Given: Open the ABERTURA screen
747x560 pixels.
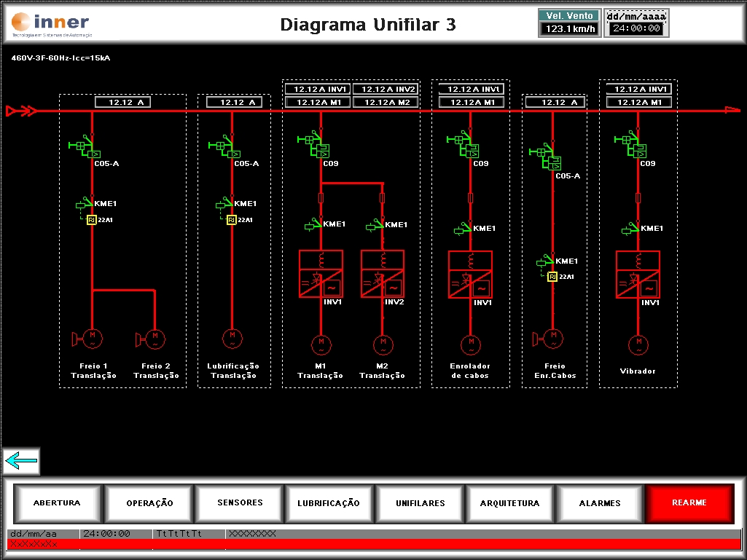Looking at the screenshot, I should (57, 503).
